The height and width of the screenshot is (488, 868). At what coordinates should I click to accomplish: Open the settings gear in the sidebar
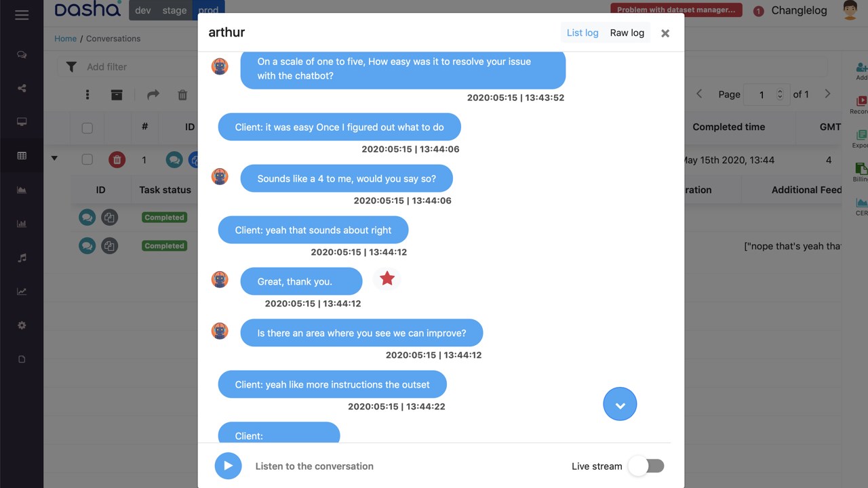22,325
